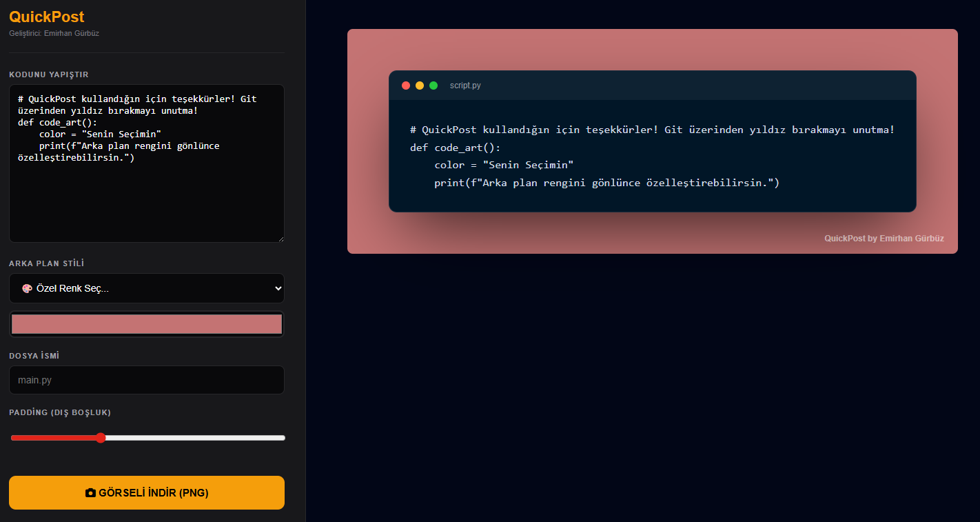
Task: Click camera icon on download button
Action: coord(90,493)
